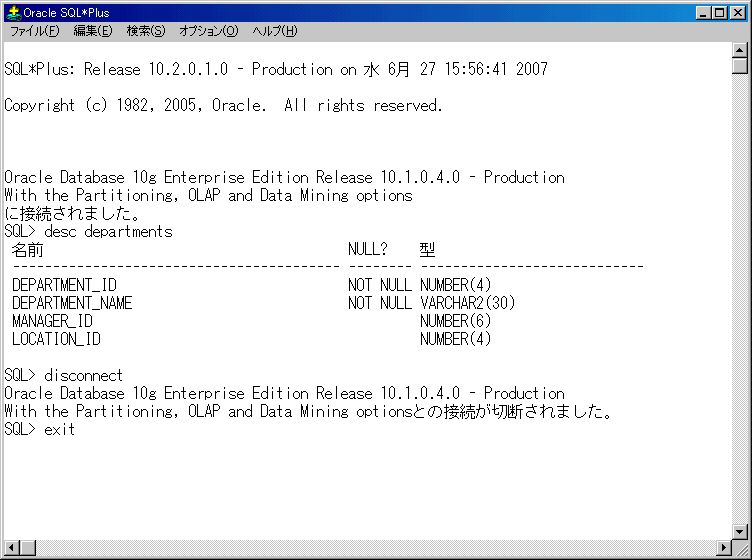The image size is (752, 560).
Task: Maximize the SQL*Plus window
Action: [x=719, y=13]
